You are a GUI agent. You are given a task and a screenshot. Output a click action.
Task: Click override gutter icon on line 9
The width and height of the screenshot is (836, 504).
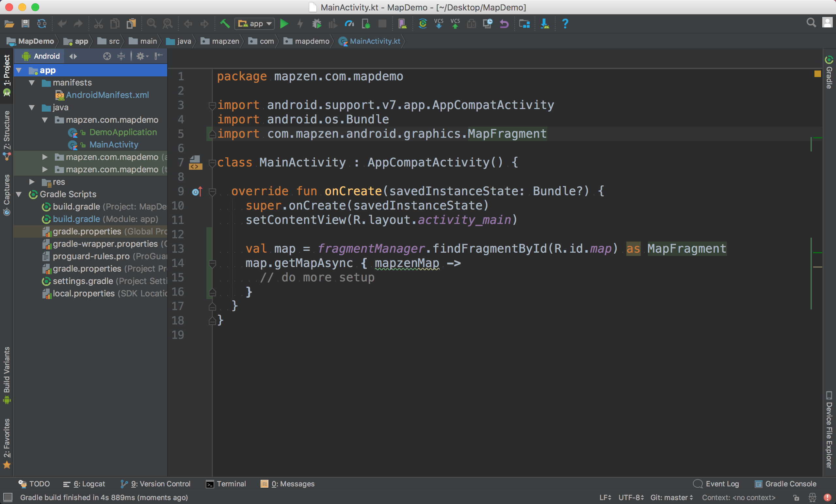(x=197, y=192)
